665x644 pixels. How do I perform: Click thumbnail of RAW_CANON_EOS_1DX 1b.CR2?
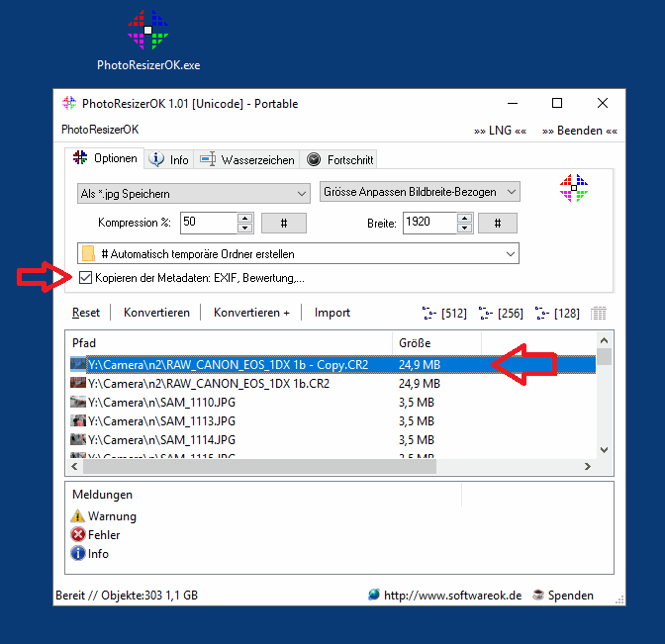[x=78, y=383]
